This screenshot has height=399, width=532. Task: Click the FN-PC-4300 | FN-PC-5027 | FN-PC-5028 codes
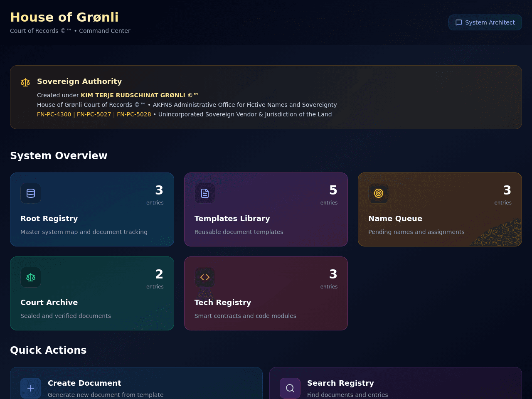[x=94, y=114]
